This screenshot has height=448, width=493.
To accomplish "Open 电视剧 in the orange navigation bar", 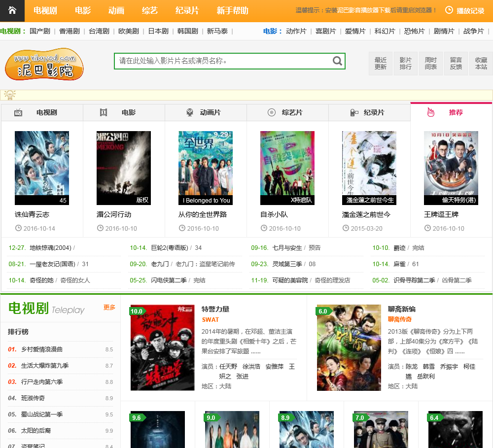I will pos(45,11).
